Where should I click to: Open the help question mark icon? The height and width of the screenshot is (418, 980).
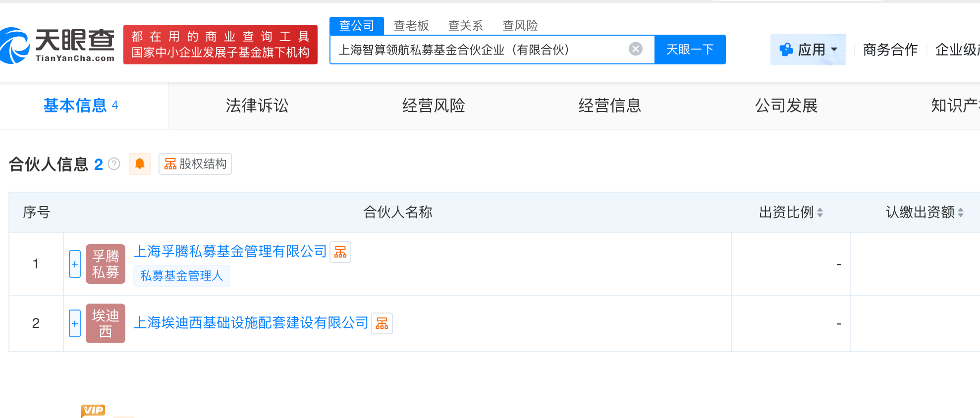coord(114,164)
